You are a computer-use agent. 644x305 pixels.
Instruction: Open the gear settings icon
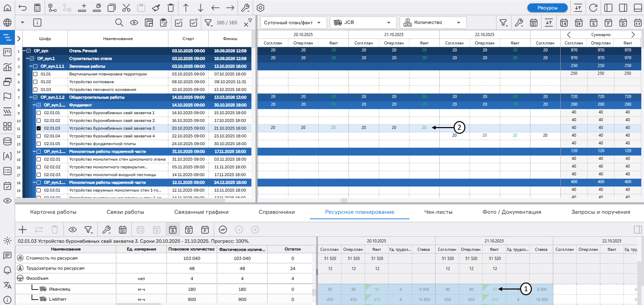coord(260,8)
